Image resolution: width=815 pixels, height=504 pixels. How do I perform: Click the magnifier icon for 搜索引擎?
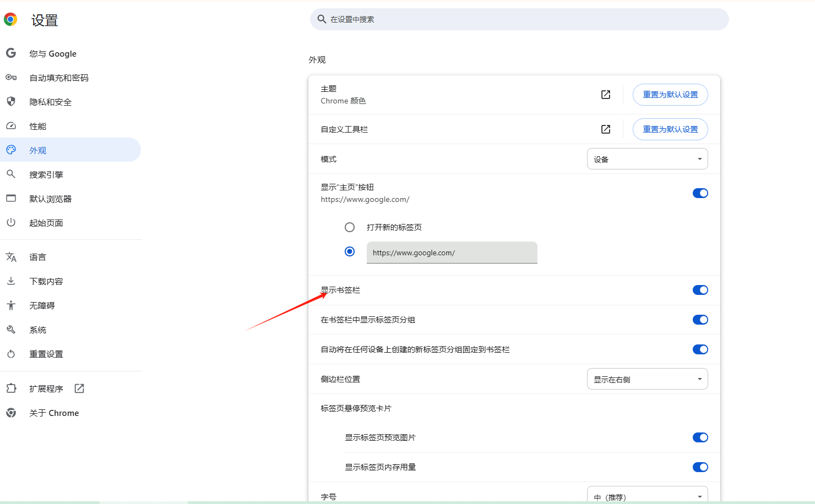[x=11, y=174]
